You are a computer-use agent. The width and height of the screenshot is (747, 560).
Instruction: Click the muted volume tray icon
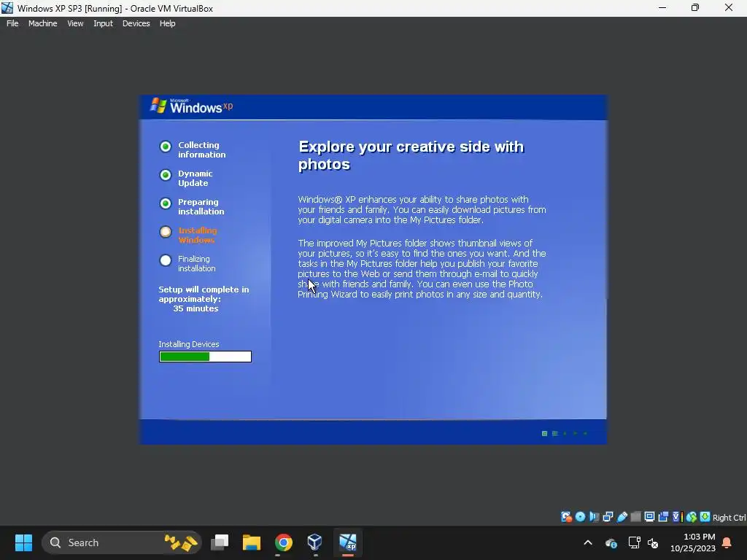coord(653,542)
